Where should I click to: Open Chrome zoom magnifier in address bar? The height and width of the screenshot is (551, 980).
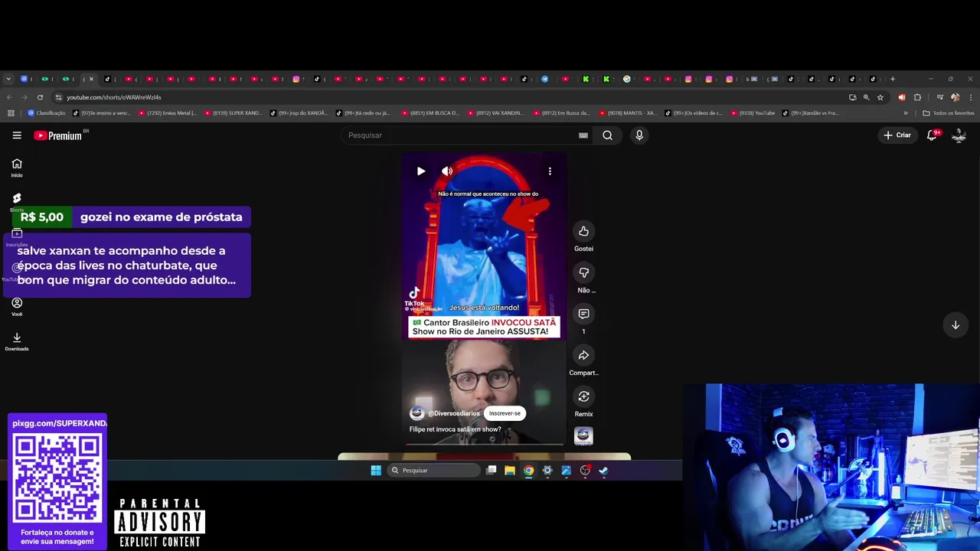pyautogui.click(x=866, y=97)
